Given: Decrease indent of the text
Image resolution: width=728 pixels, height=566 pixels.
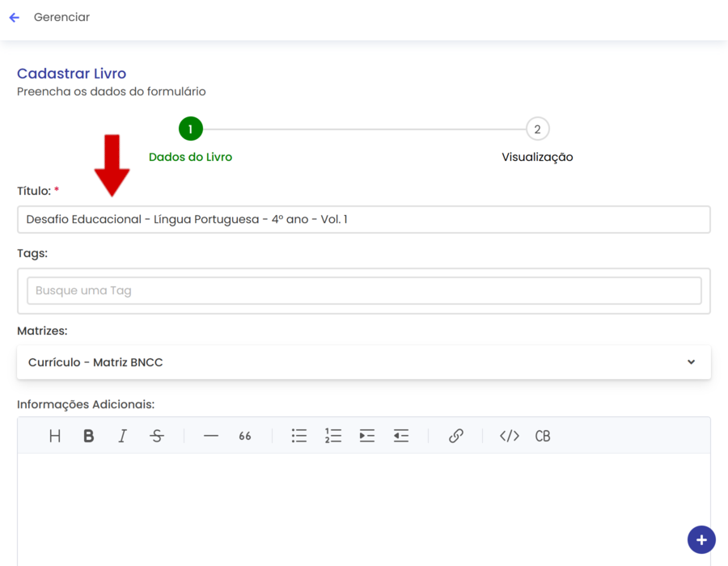Looking at the screenshot, I should [x=401, y=436].
